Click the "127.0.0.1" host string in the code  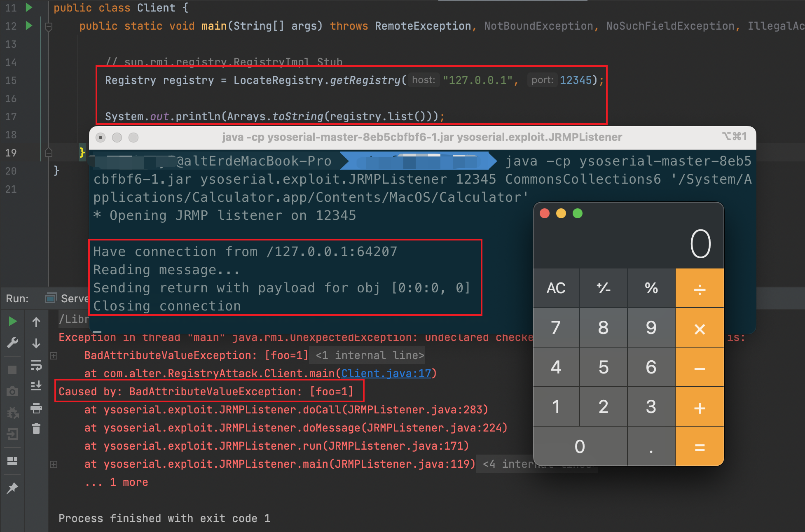477,80
